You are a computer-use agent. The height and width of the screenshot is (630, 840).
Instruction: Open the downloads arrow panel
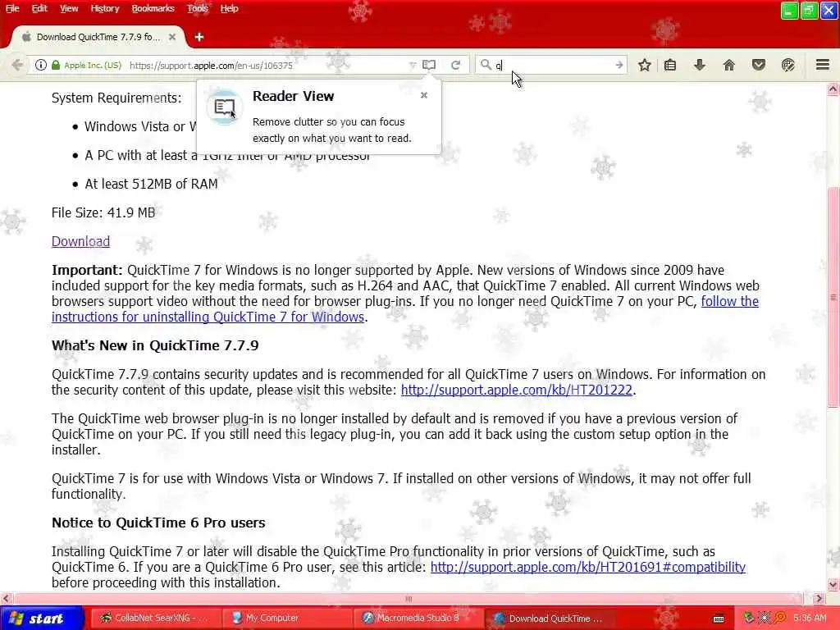click(700, 66)
